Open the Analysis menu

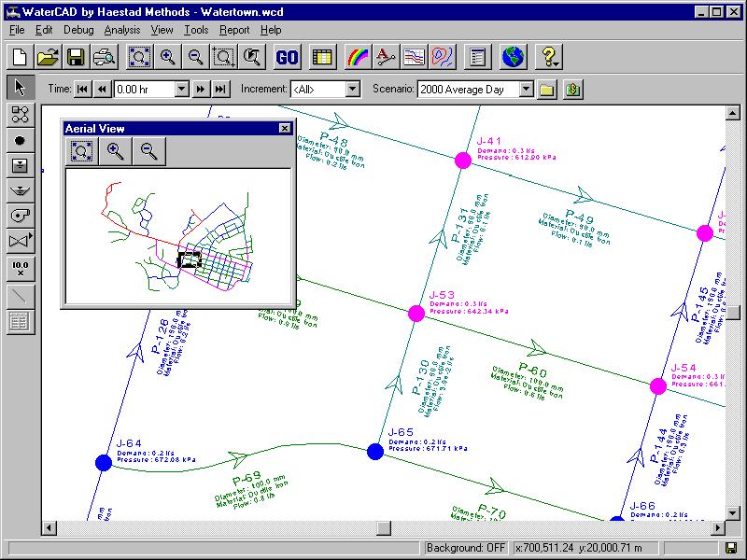click(x=122, y=30)
